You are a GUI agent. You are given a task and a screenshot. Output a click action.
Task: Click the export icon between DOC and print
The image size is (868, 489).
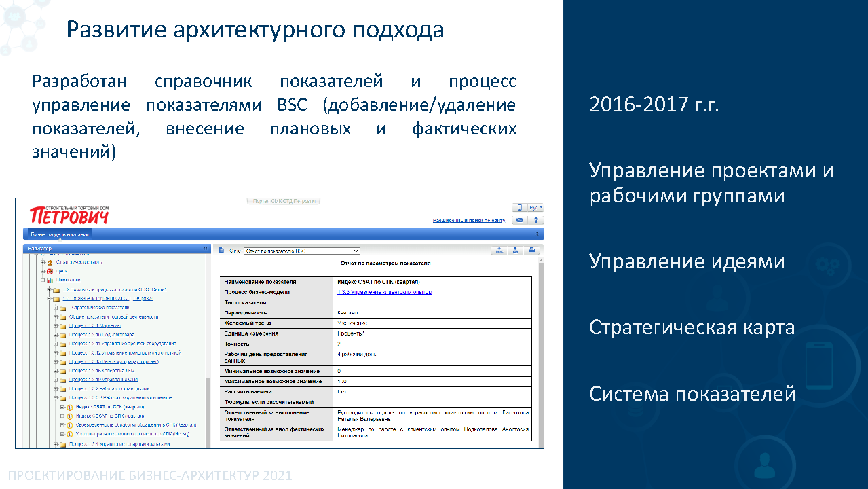[515, 251]
